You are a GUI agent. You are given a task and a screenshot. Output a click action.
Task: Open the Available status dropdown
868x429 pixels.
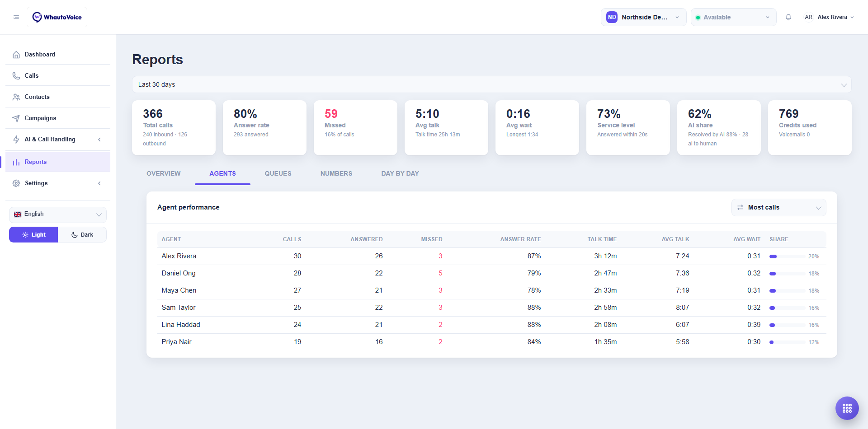(x=733, y=17)
